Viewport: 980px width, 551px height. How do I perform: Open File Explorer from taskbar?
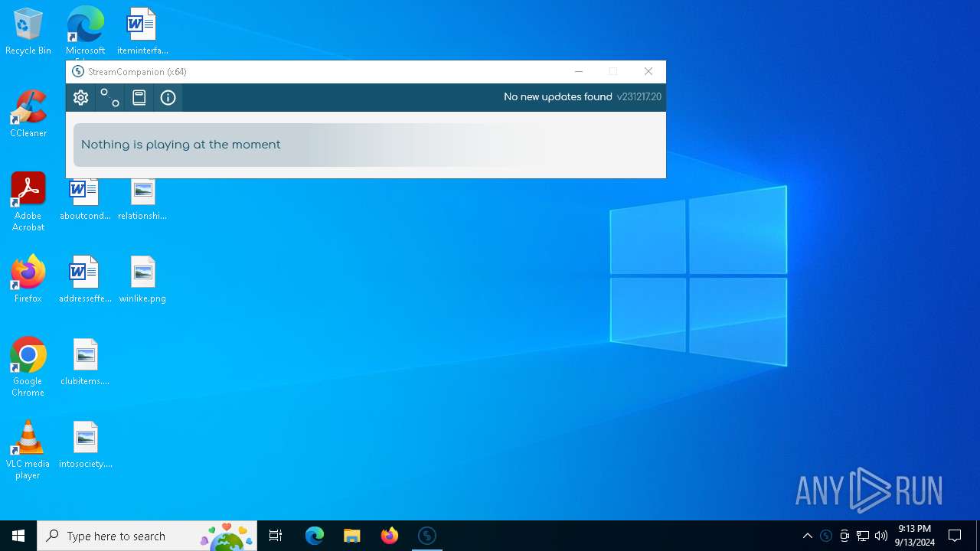(x=351, y=536)
